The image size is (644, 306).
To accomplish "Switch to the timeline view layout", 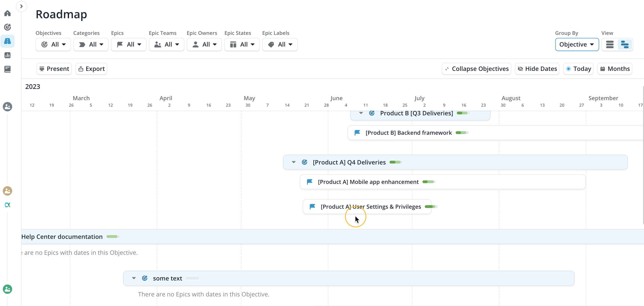I will point(625,44).
